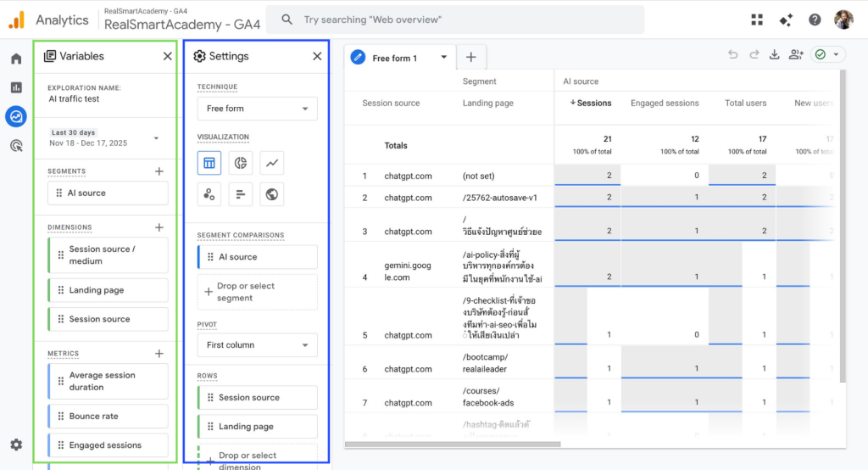Select the table visualization option
This screenshot has height=470, width=868.
coord(209,162)
